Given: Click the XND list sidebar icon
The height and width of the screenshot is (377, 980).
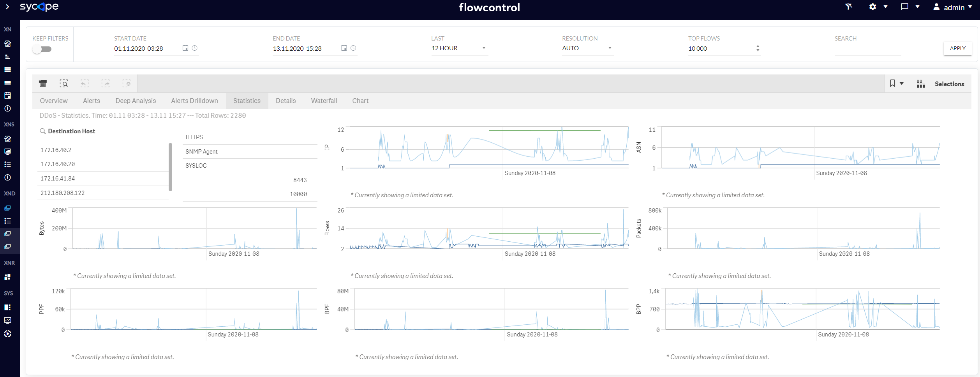Looking at the screenshot, I should pyautogui.click(x=7, y=221).
